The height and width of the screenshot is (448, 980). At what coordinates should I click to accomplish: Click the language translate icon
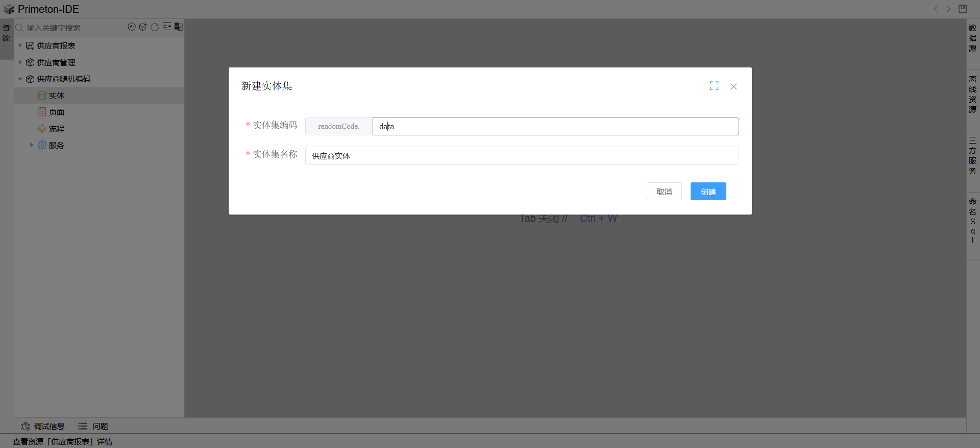tap(178, 27)
